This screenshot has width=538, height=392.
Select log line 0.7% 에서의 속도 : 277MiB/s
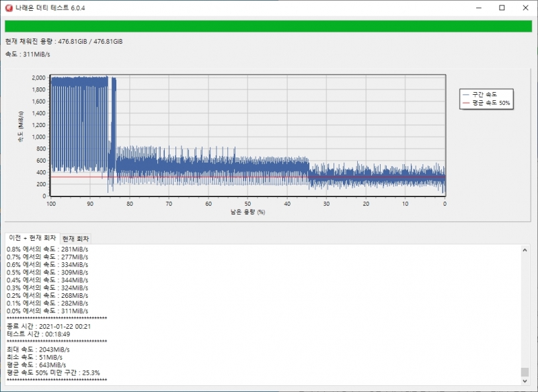[47, 257]
